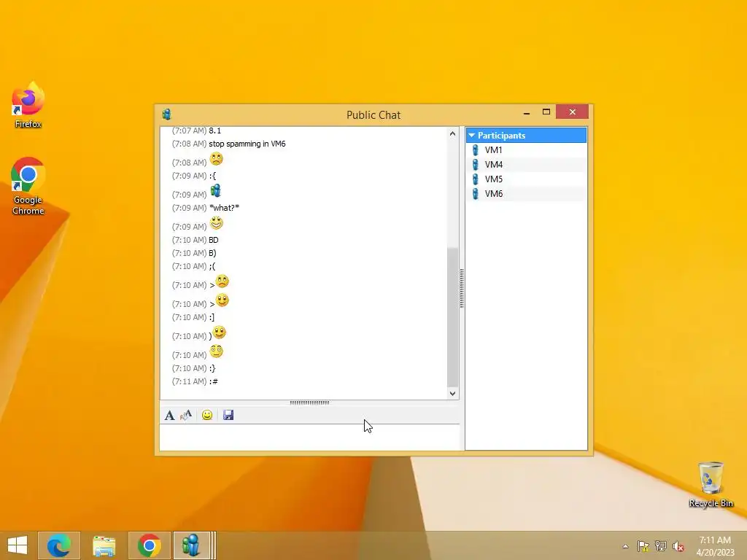Screen dimensions: 747x560
Task: Show hidden tray icons arrow
Action: click(625, 546)
